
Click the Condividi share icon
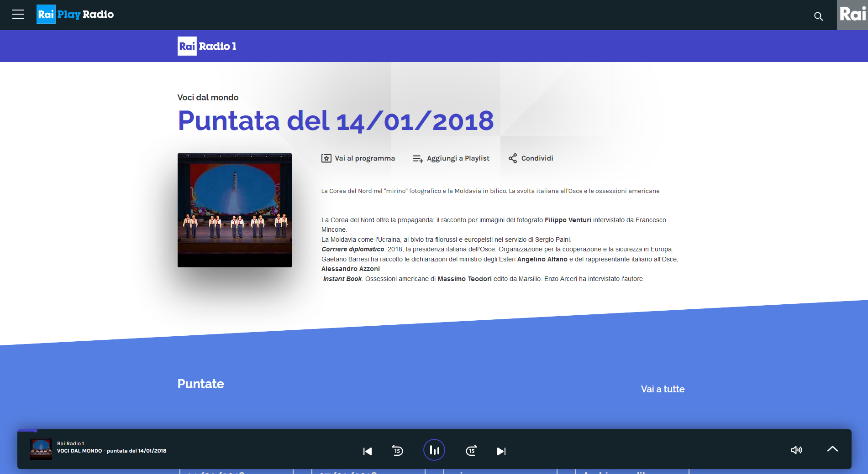[513, 158]
